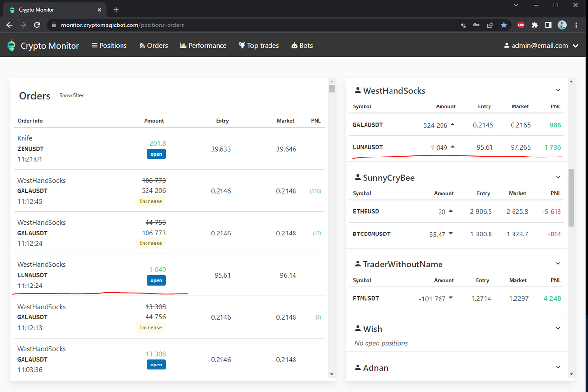Image resolution: width=588 pixels, height=392 pixels.
Task: Collapse the TraderWithoutName positions section
Action: [558, 264]
